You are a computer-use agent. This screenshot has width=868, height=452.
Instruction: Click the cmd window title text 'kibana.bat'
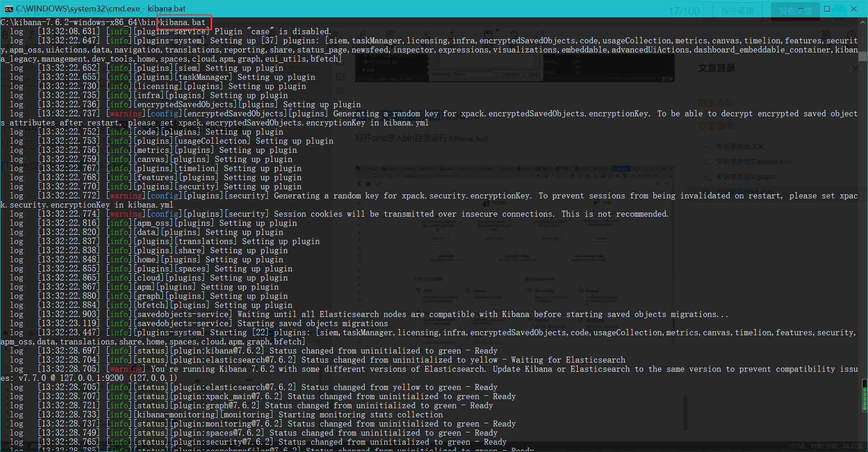point(166,9)
